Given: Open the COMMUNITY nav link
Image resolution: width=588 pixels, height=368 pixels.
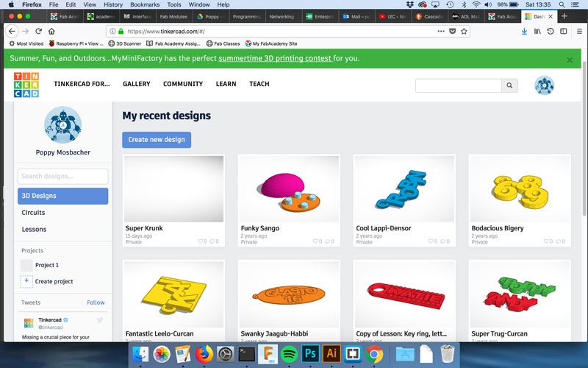Looking at the screenshot, I should 183,84.
